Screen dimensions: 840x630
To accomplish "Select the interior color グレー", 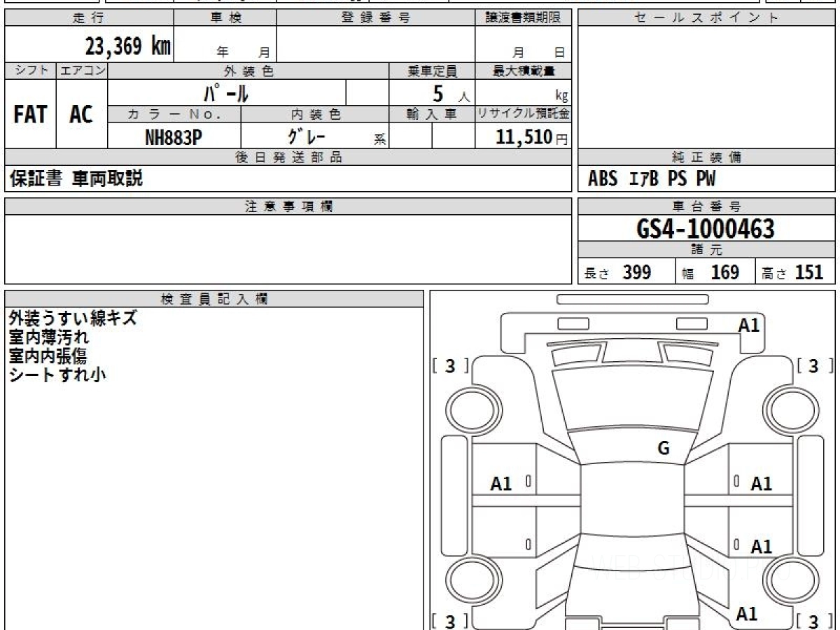I will [307, 136].
